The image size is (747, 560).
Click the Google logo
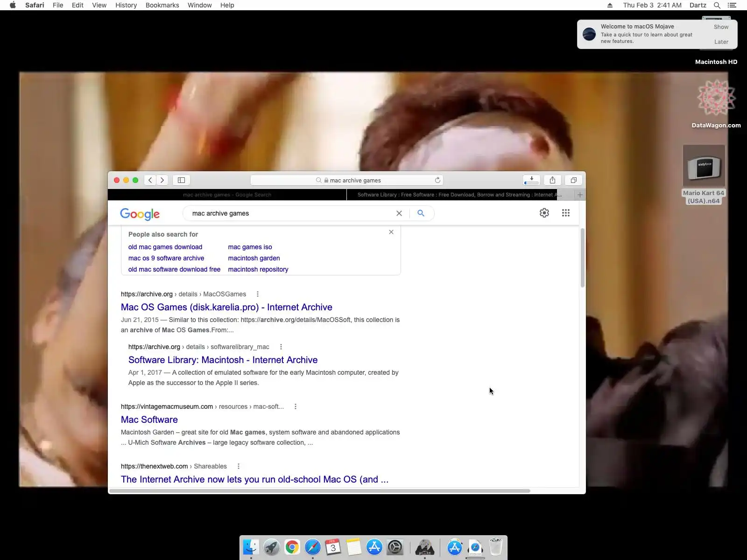point(140,214)
